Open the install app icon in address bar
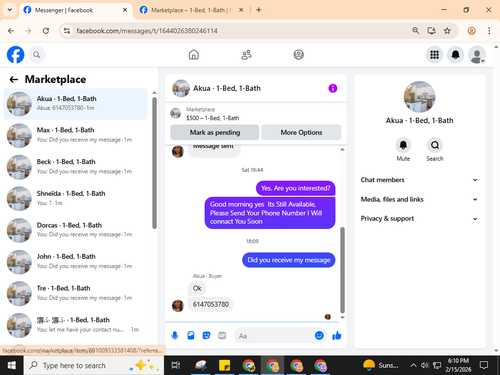Image resolution: width=500 pixels, height=375 pixels. [431, 31]
